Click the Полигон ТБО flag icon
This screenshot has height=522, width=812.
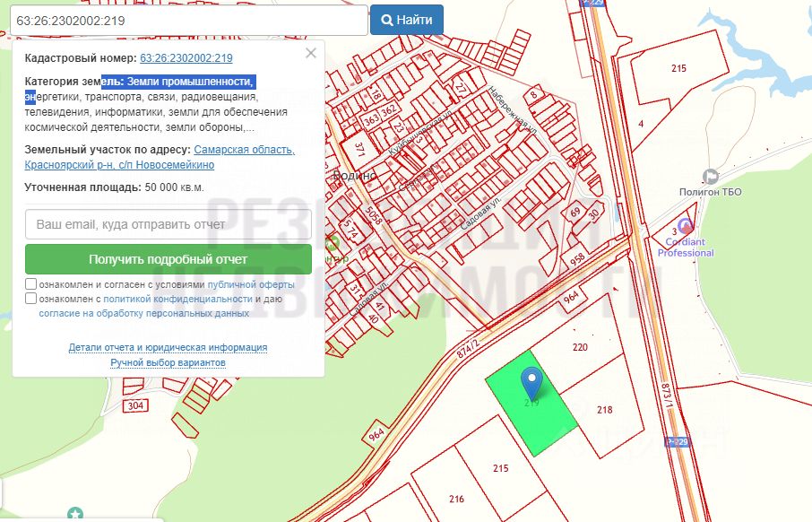[x=711, y=177]
